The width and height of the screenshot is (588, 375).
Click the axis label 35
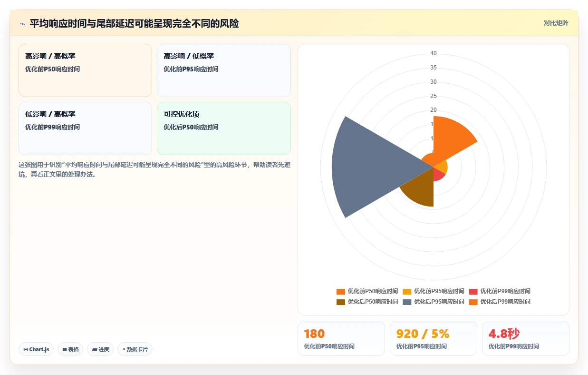pyautogui.click(x=434, y=68)
